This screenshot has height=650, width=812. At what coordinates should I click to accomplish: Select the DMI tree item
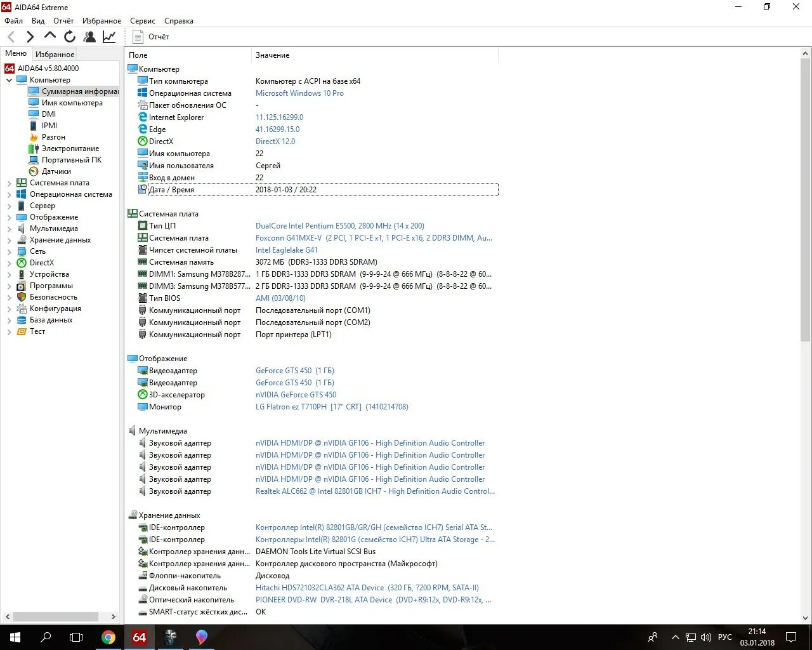coord(43,114)
